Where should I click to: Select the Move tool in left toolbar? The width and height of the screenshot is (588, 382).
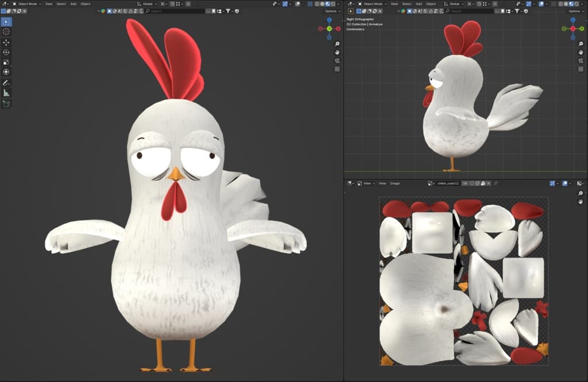[6, 42]
